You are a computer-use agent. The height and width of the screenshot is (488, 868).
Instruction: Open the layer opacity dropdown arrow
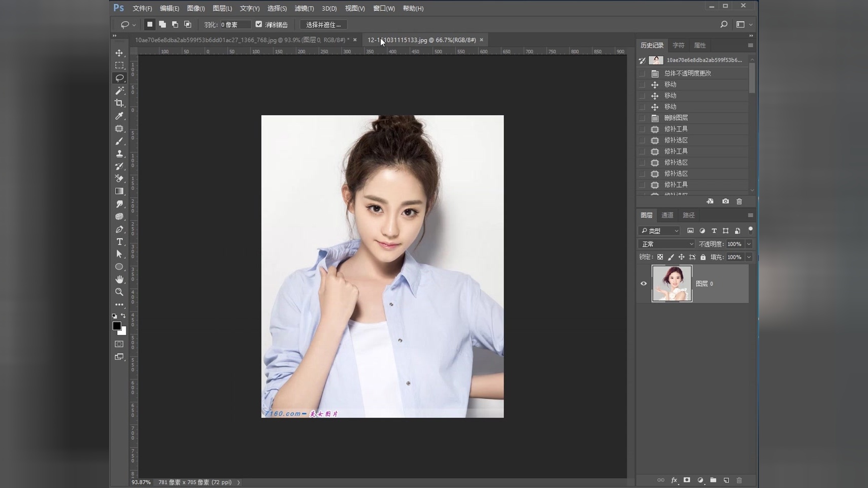tap(749, 244)
